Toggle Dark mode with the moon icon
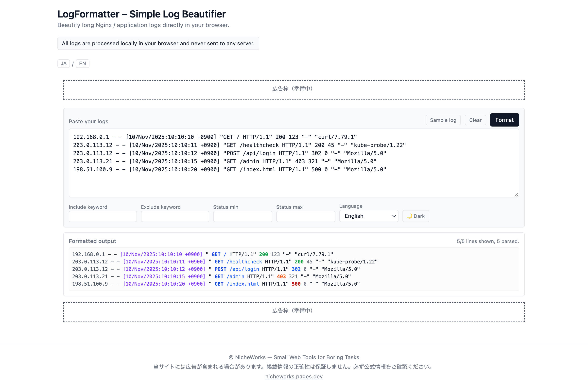Viewport: 588px width, 388px height. [415, 216]
